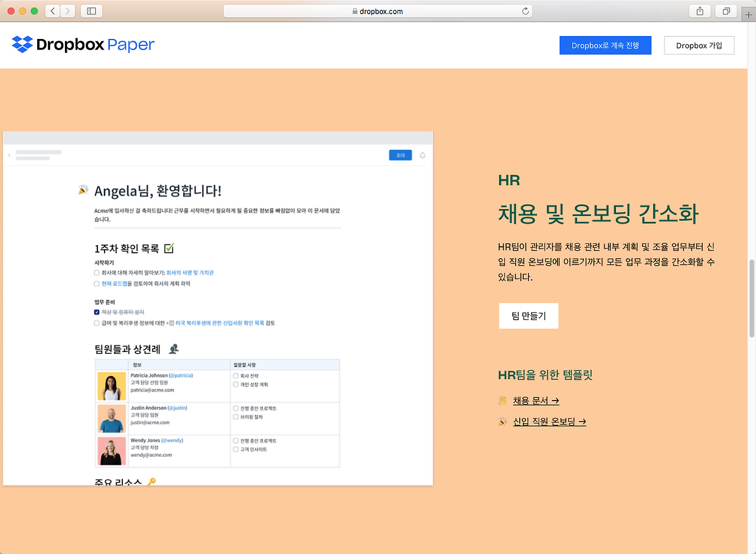
Task: Click the party popper emoji beside Angela's welcome title
Action: point(83,190)
